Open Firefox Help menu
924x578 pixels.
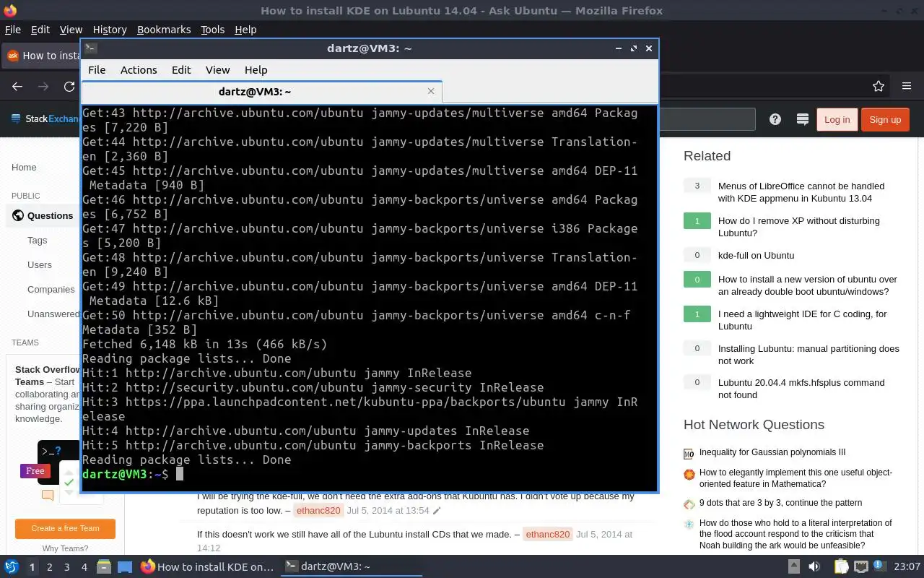245,30
